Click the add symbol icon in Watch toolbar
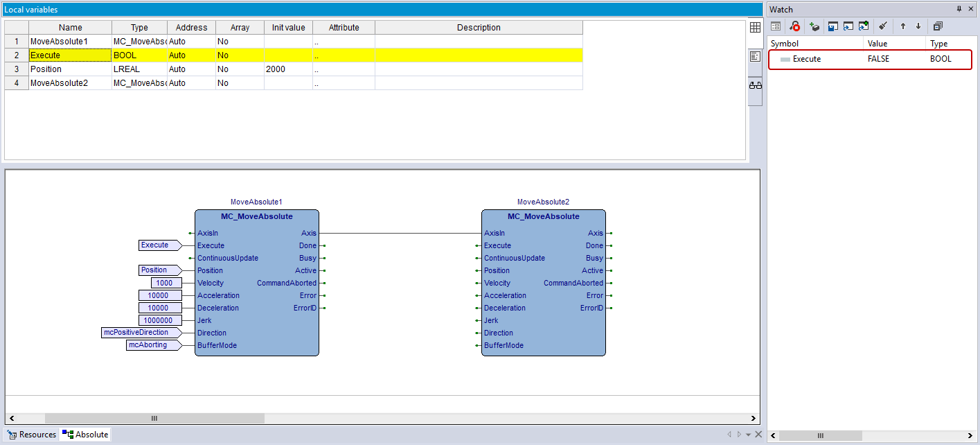The image size is (980, 445). pyautogui.click(x=814, y=26)
